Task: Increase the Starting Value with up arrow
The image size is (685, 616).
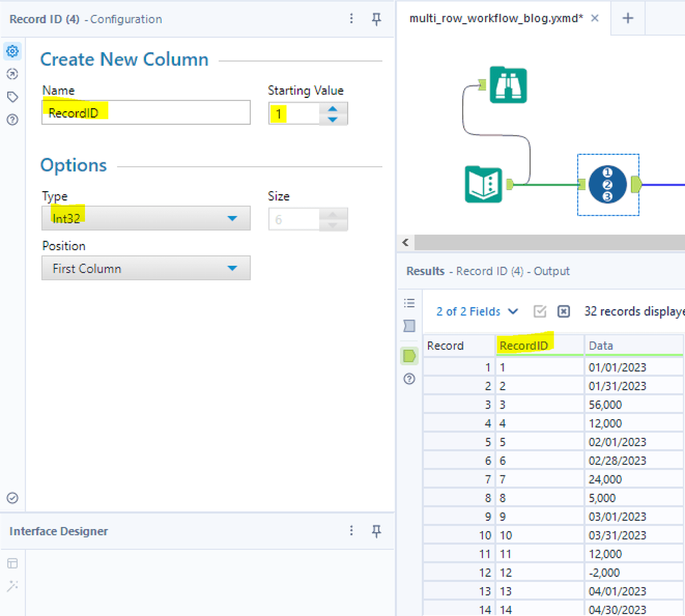Action: (x=333, y=108)
